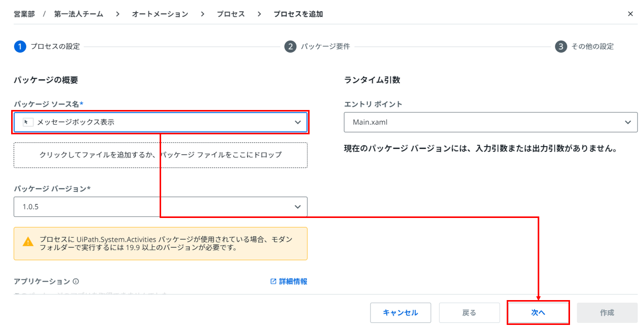
Task: Go to 営業部 in the breadcrumb
Action: click(24, 14)
